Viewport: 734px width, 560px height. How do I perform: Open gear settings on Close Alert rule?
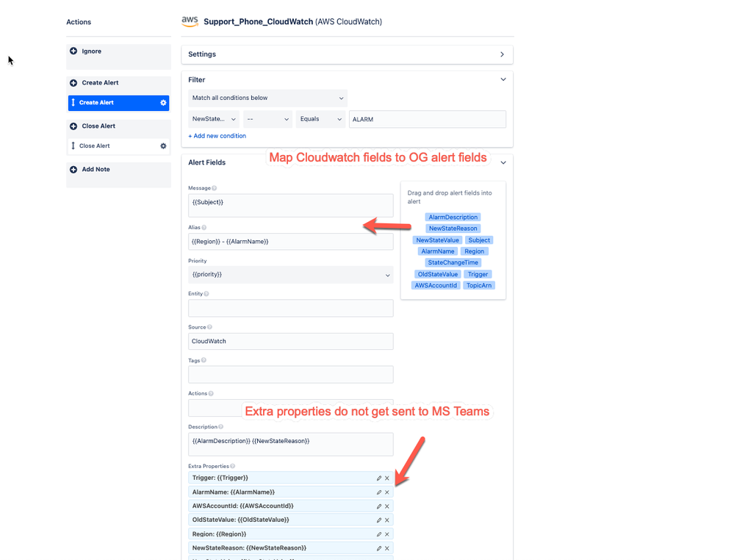163,146
